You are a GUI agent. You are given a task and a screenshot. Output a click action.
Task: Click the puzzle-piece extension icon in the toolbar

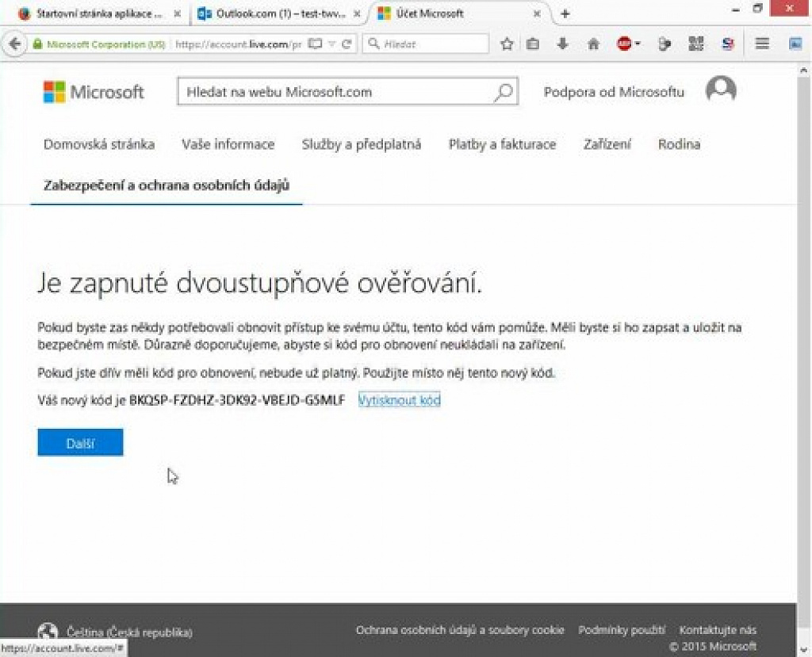pos(665,44)
